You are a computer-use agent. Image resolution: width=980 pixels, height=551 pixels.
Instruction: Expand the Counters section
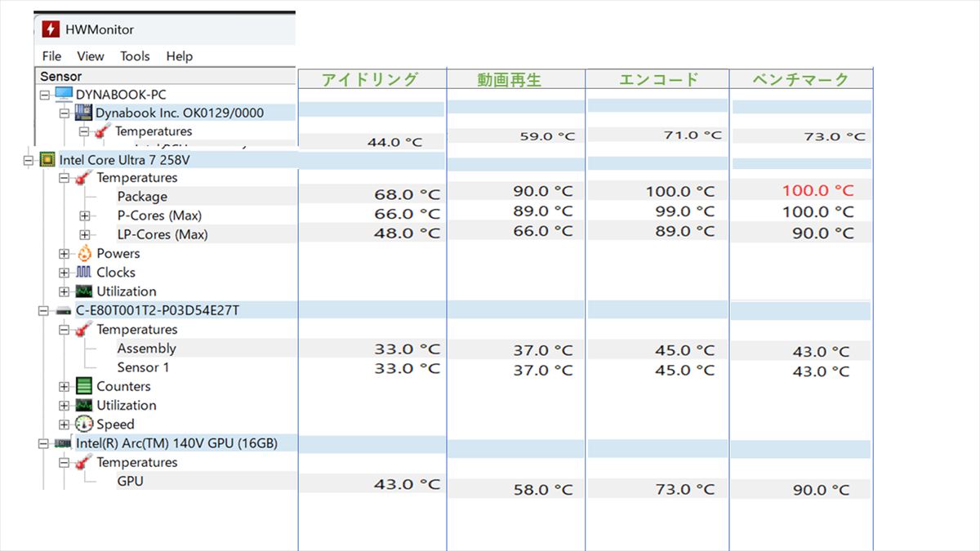coord(65,387)
